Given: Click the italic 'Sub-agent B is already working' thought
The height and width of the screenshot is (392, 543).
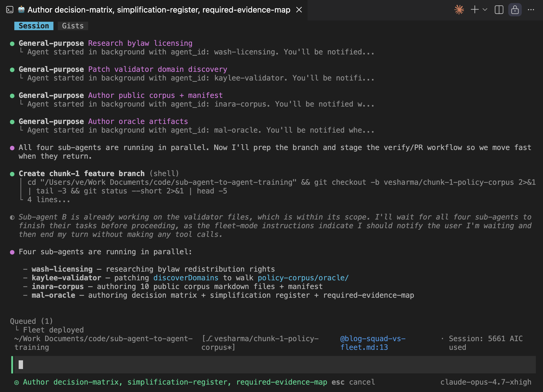Looking at the screenshot, I should tap(275, 226).
